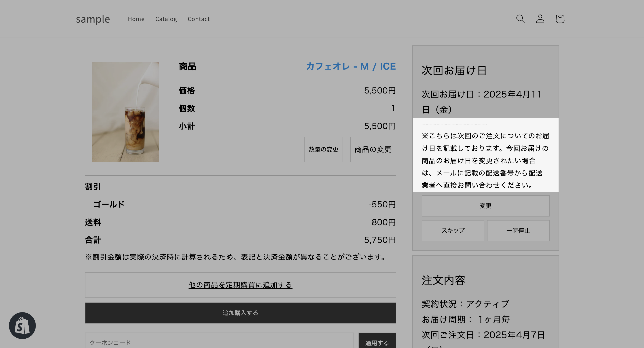Click the sample store logo
The image size is (644, 348).
93,19
